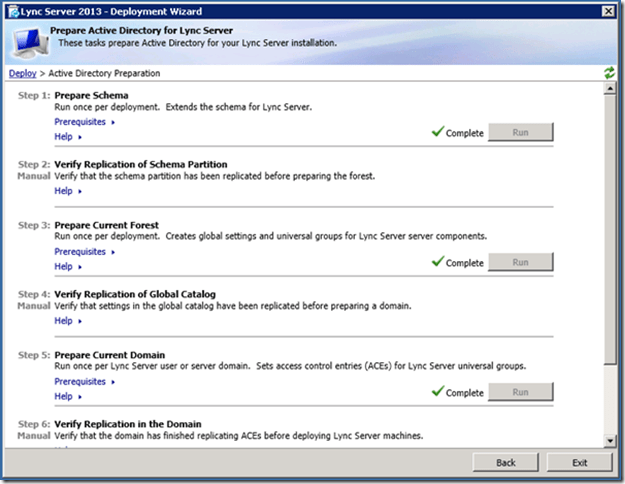The image size is (625, 484).
Task: Click the scrollbar down arrow
Action: [610, 439]
